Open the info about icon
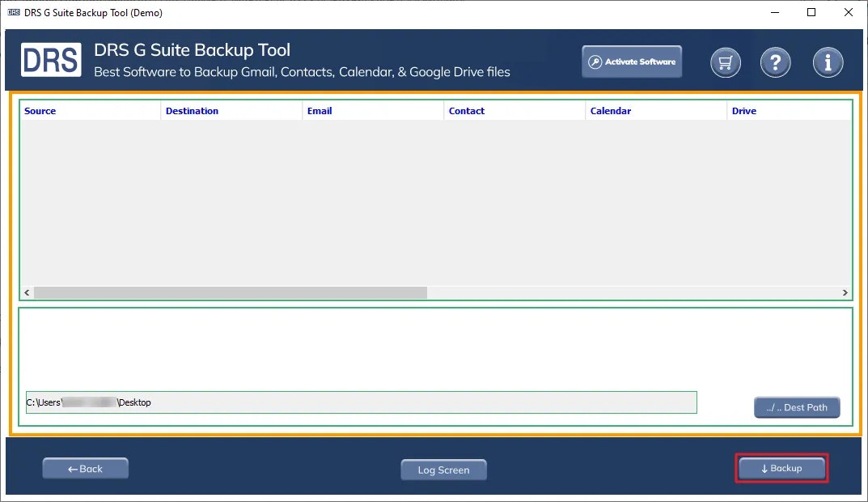This screenshot has height=502, width=868. 828,62
